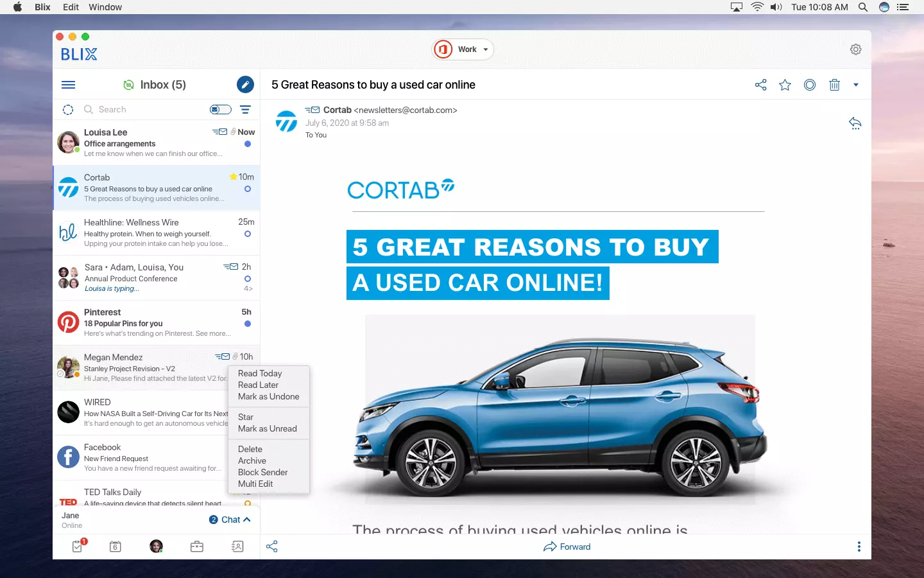Click the Inbox (5) title

(163, 85)
